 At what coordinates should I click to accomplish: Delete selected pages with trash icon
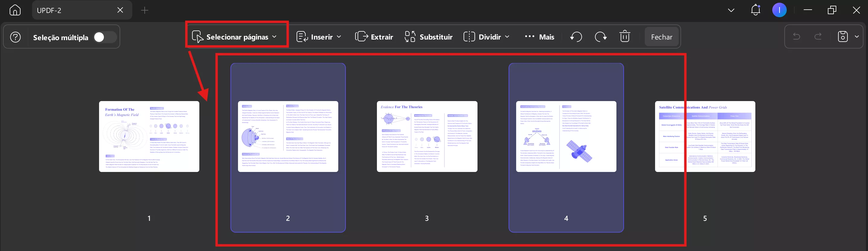tap(625, 36)
